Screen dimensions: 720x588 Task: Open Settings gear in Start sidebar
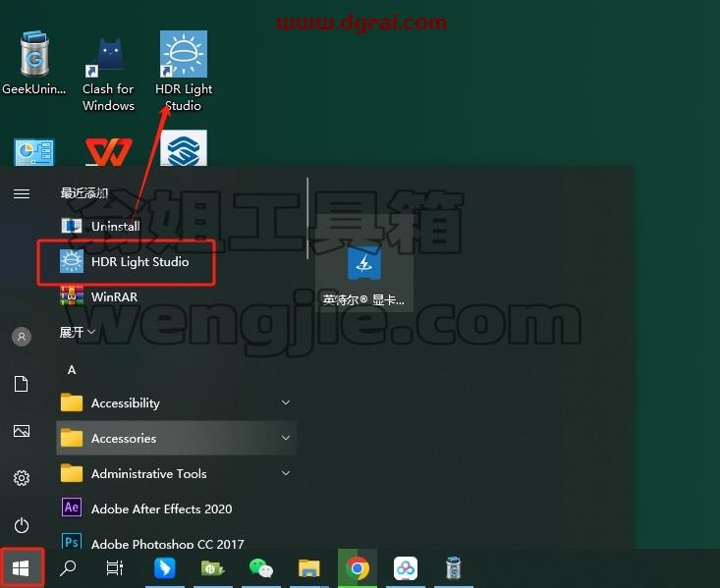22,478
